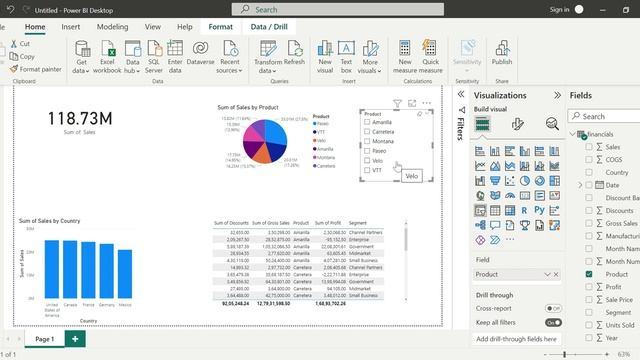Image resolution: width=640 pixels, height=360 pixels.
Task: Switch to the Insert ribbon tab
Action: click(x=71, y=27)
